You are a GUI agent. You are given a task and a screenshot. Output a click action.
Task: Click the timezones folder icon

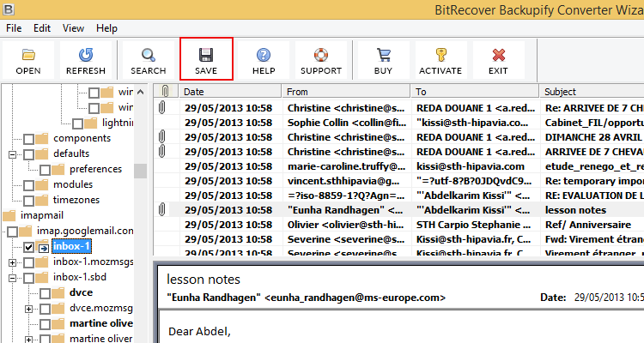(x=41, y=200)
